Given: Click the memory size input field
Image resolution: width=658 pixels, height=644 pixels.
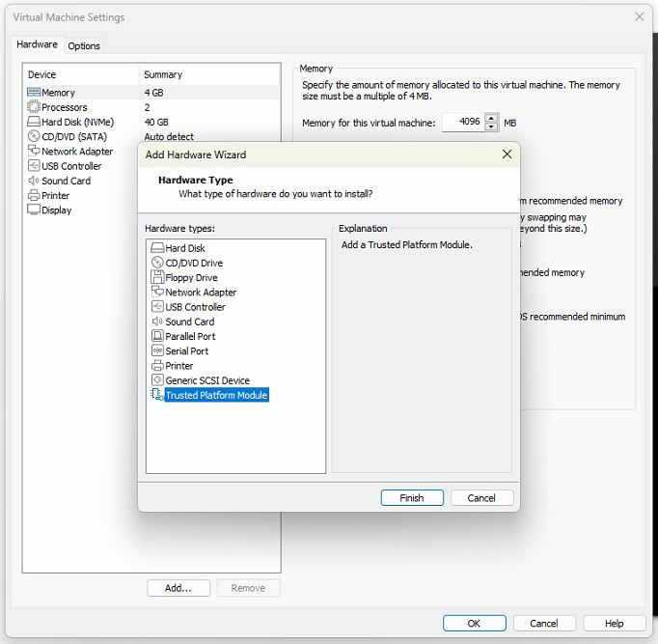Looking at the screenshot, I should click(x=462, y=123).
